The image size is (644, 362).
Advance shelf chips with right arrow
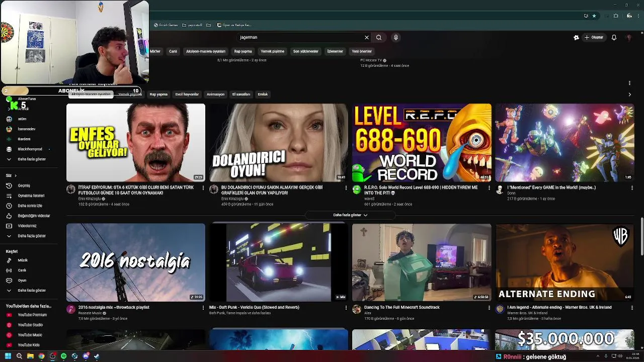pos(629,95)
